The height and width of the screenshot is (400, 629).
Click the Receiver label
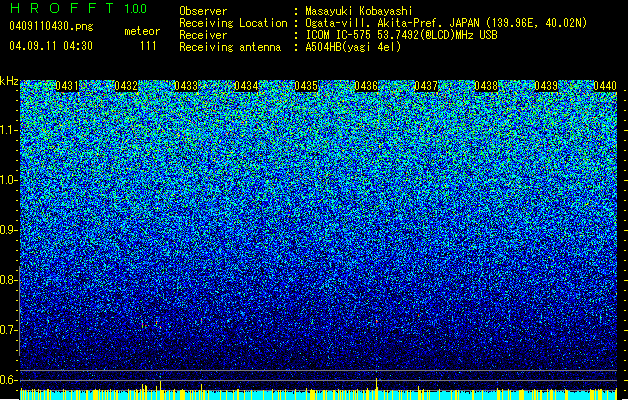(x=203, y=35)
